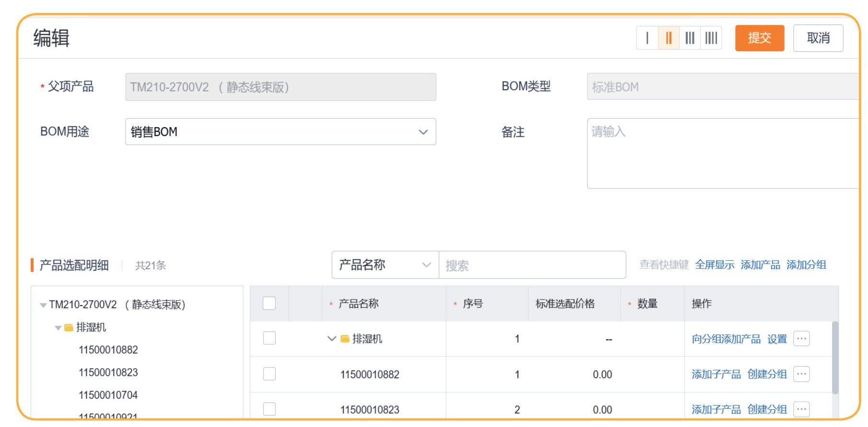Select 11500010823 in the tree
The image size is (868, 427).
coord(108,372)
